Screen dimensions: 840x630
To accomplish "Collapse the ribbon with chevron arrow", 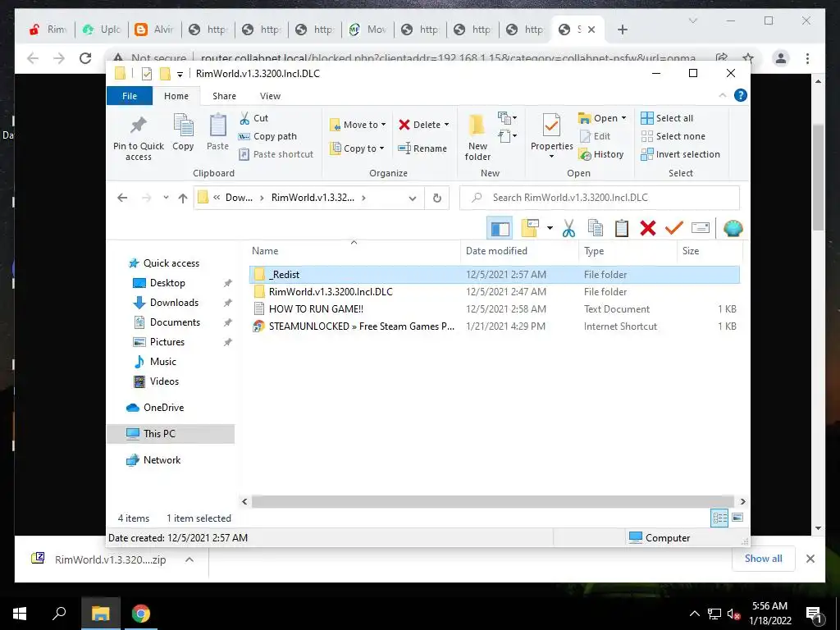I will click(x=722, y=95).
